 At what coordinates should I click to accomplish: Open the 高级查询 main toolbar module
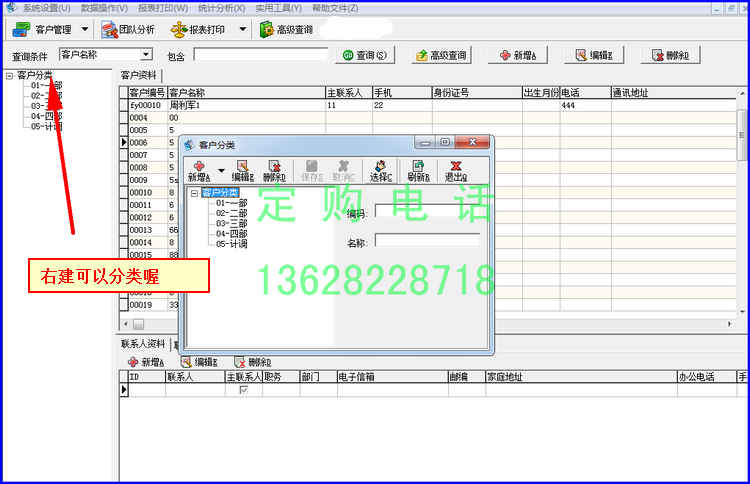coord(286,30)
